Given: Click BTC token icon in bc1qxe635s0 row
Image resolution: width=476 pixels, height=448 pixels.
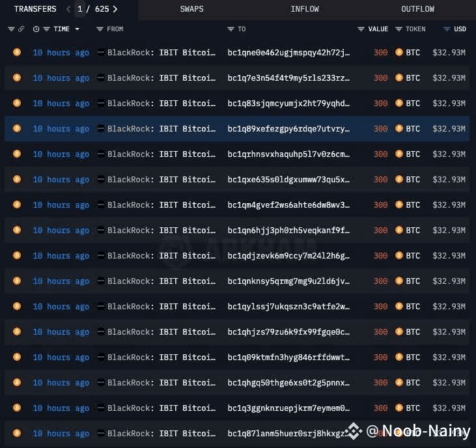Looking at the screenshot, I should coord(399,179).
